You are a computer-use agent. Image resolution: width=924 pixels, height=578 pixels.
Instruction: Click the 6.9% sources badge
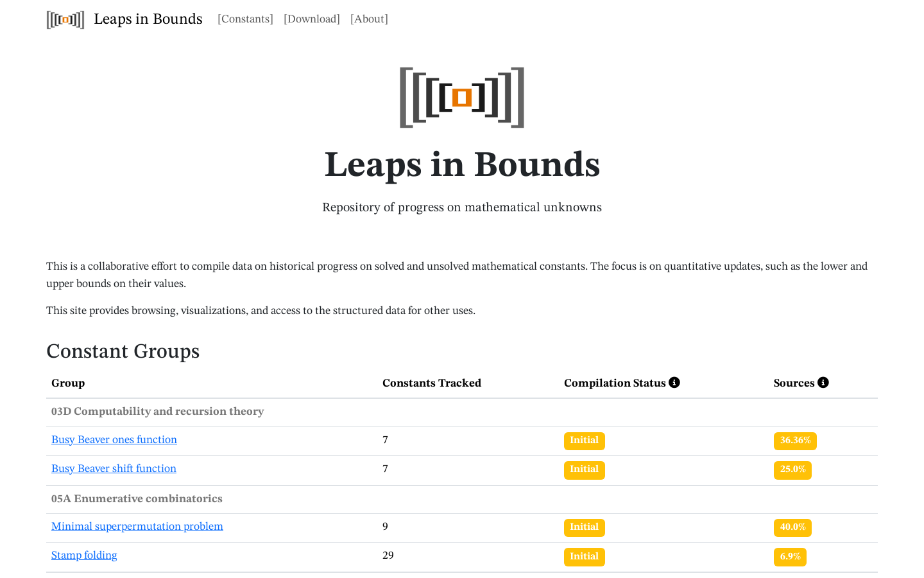pos(790,557)
